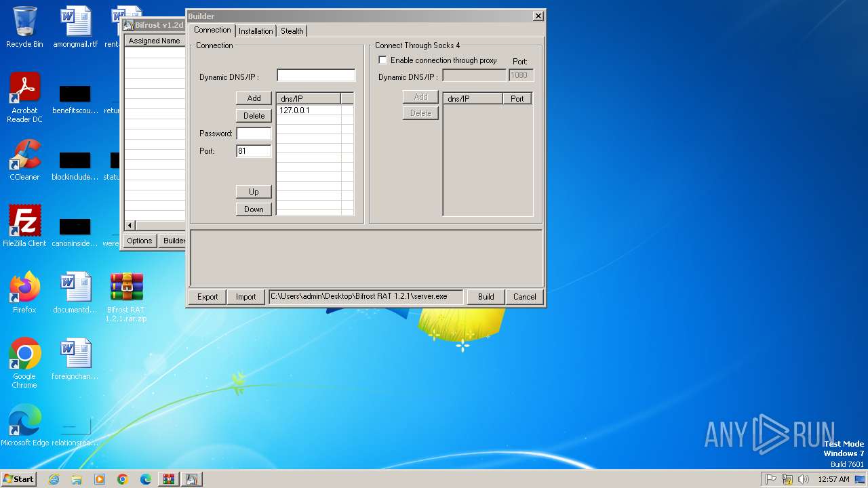Click Add button in Connection group
This screenshot has width=868, height=488.
pos(254,98)
